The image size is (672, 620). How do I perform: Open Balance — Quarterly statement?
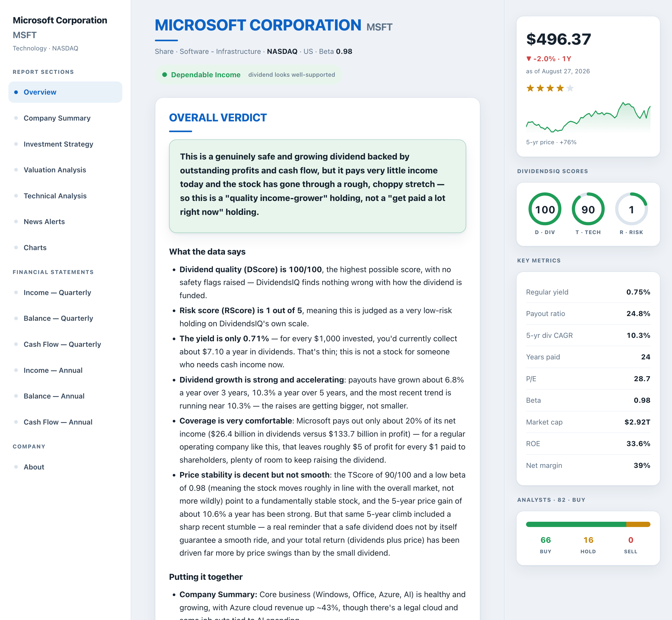click(65, 318)
